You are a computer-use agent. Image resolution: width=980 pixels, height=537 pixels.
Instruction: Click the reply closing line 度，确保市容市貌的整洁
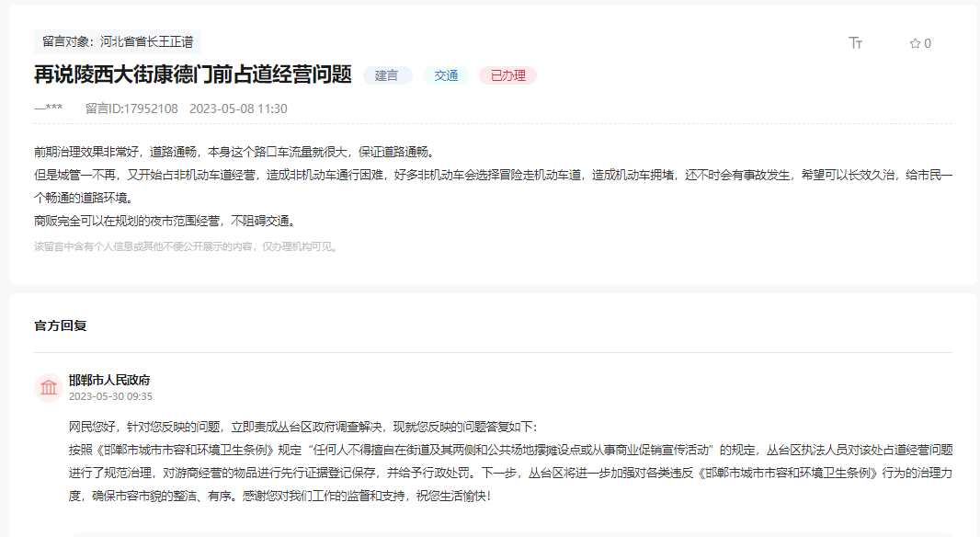[x=280, y=497]
